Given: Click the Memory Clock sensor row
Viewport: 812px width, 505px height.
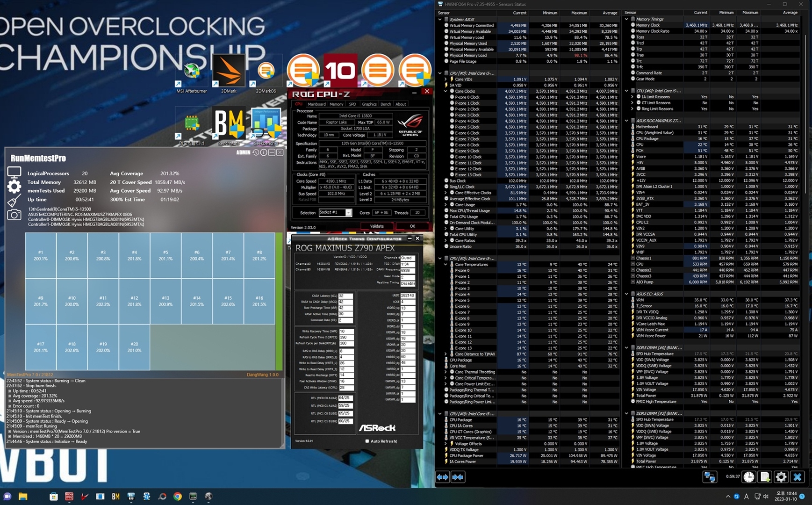Looking at the screenshot, I should click(x=714, y=25).
